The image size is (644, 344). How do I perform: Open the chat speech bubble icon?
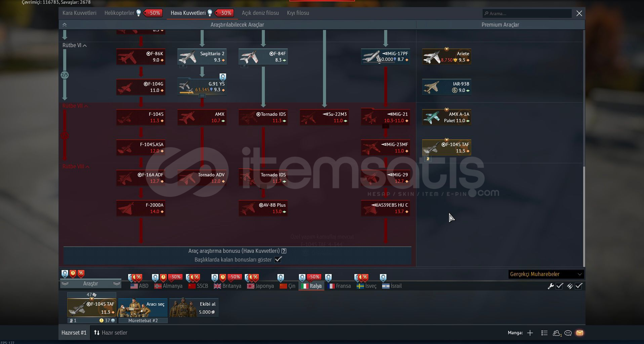[568, 333]
